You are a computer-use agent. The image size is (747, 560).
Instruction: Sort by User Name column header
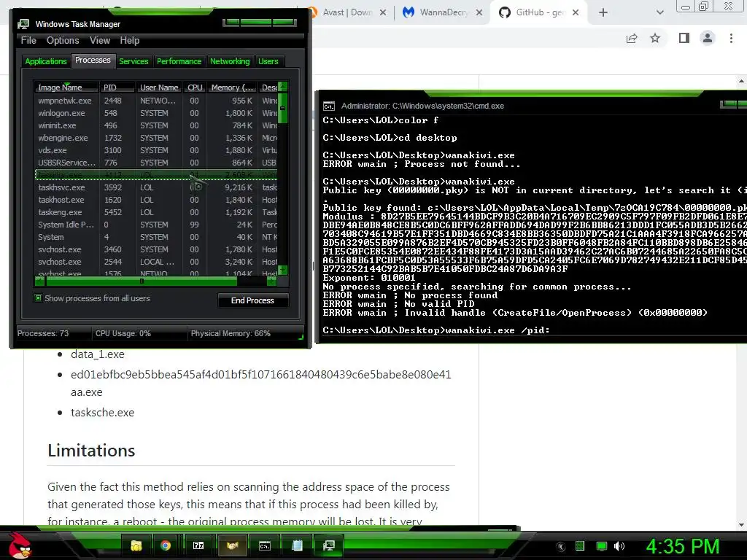pos(159,87)
